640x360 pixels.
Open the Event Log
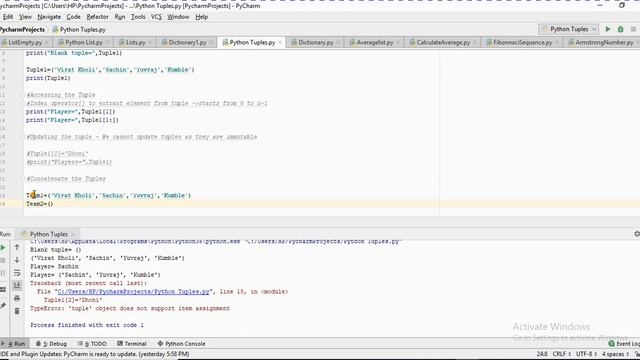624,344
